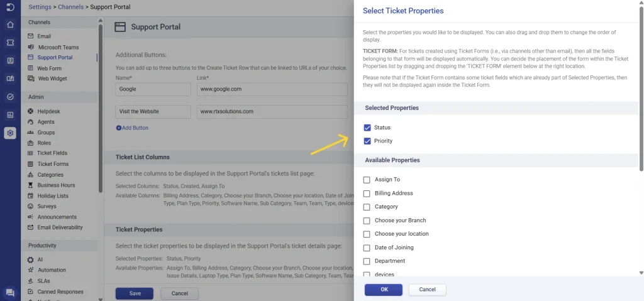The height and width of the screenshot is (301, 644).
Task: Open Ticket Fields in Admin menu
Action: 52,153
